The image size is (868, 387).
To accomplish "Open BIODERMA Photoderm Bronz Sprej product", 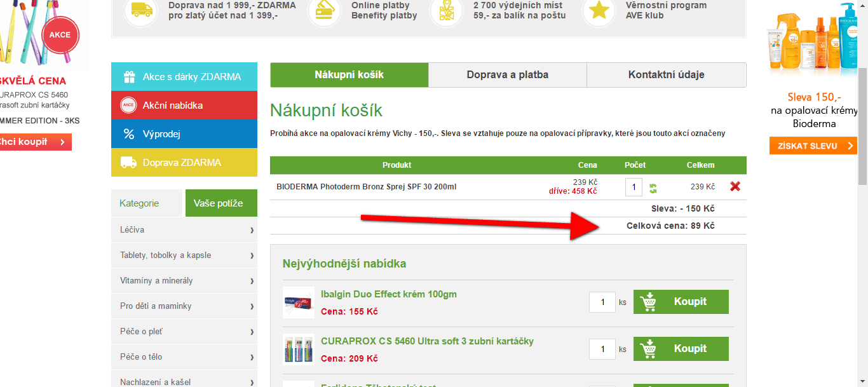I will click(x=366, y=187).
